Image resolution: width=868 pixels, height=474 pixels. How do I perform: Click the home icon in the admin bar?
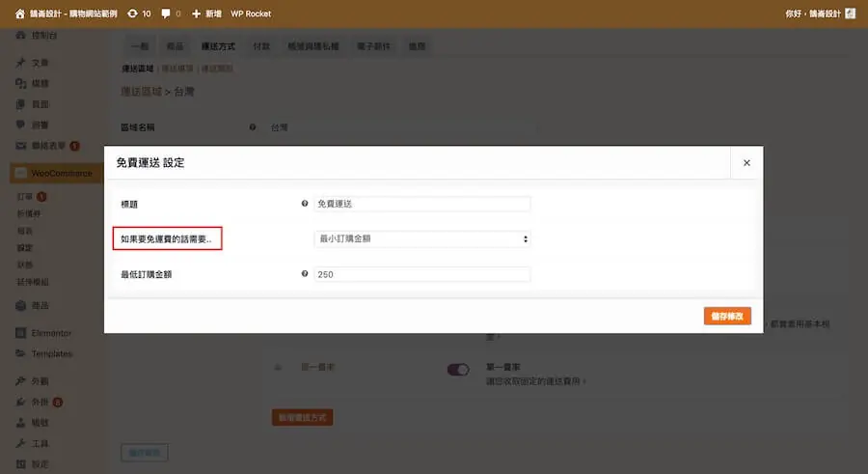(x=20, y=14)
